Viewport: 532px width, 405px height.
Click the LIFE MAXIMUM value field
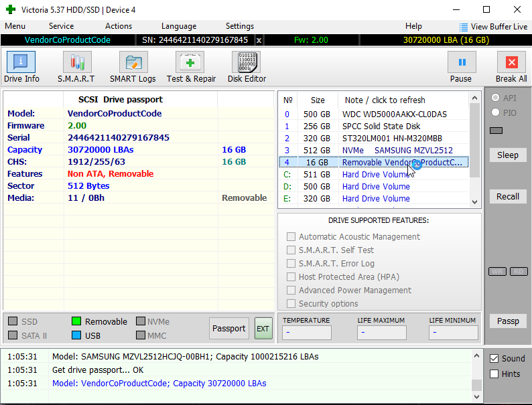pos(381,333)
